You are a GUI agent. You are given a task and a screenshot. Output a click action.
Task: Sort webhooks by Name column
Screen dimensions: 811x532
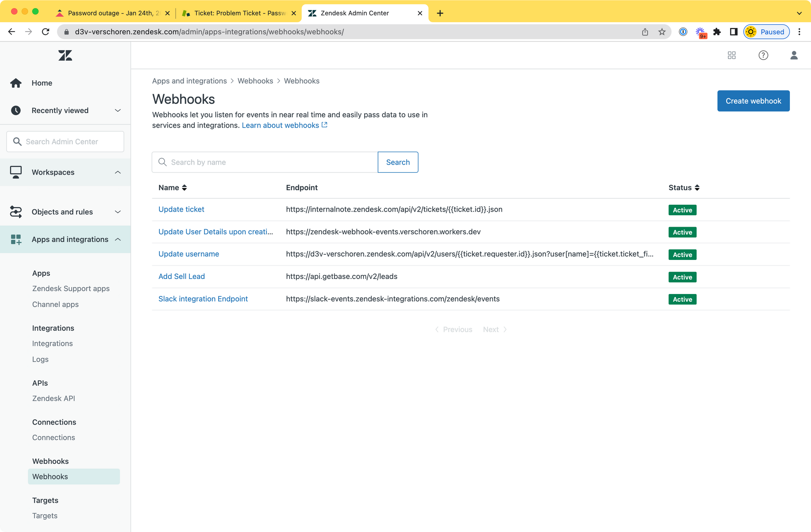173,187
